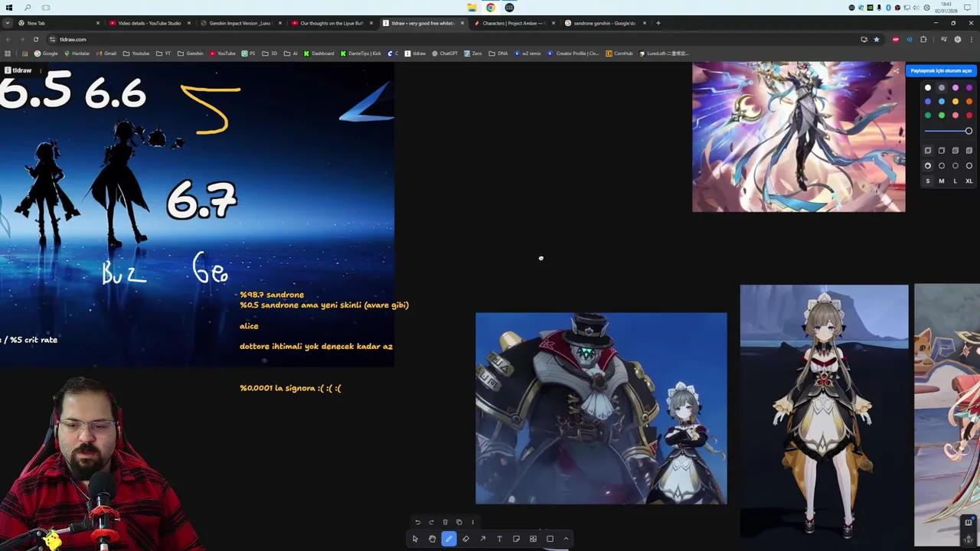Image resolution: width=980 pixels, height=551 pixels.
Task: Pick the dark green color swatch
Action: point(928,115)
